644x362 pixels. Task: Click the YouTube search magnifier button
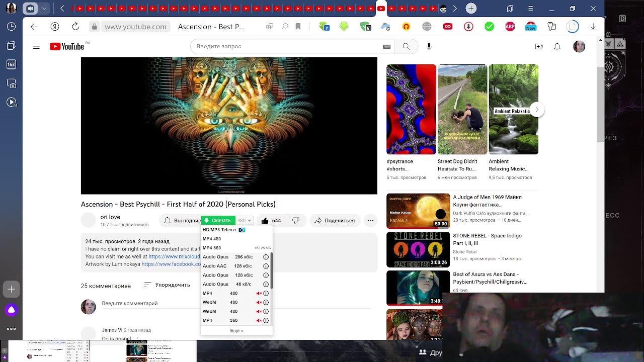coord(406,46)
